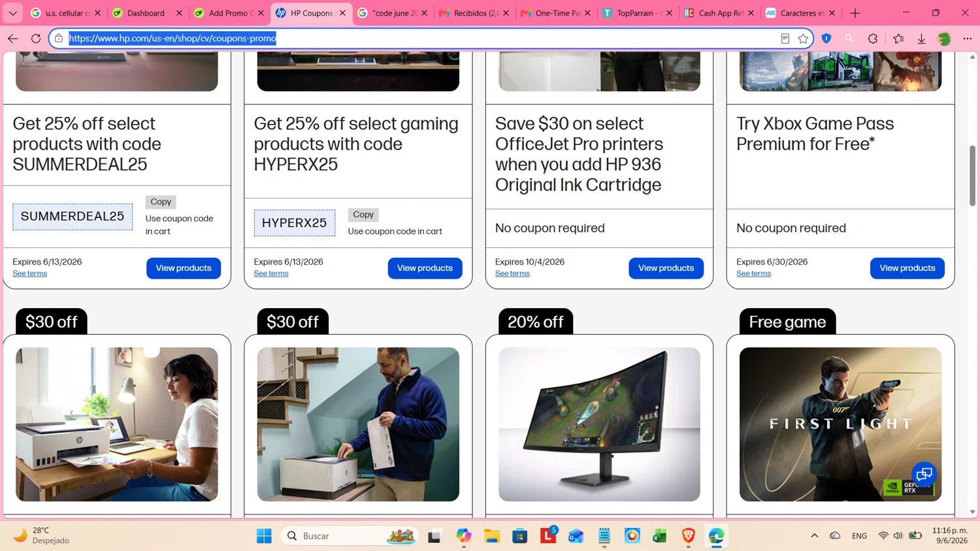Image resolution: width=980 pixels, height=551 pixels.
Task: Open the HP chat support bubble
Action: pyautogui.click(x=924, y=474)
